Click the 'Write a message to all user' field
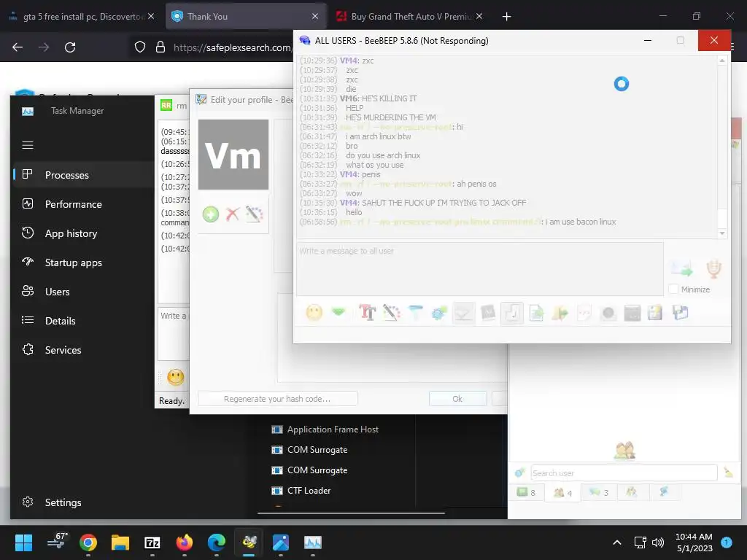This screenshot has width=747, height=560. click(x=480, y=269)
